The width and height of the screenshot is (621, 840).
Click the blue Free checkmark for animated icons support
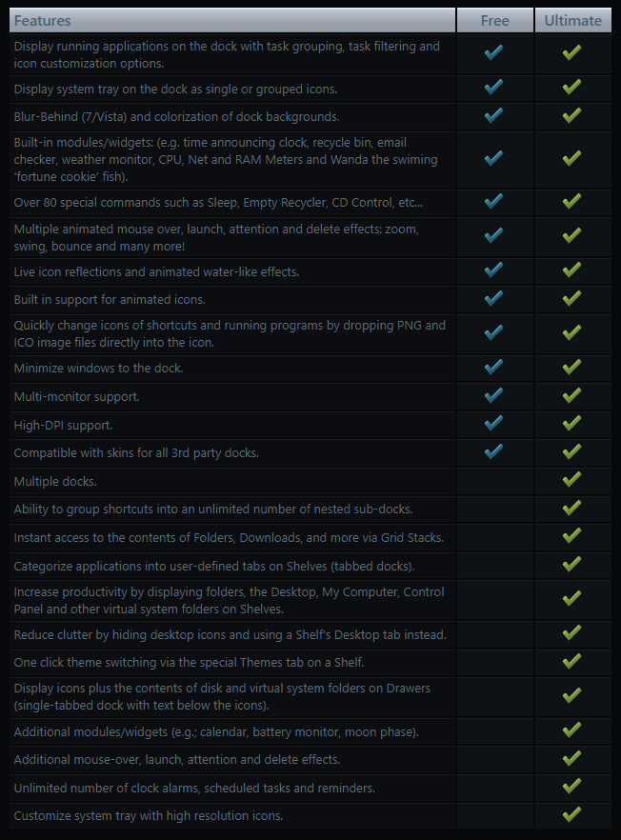[x=493, y=298]
